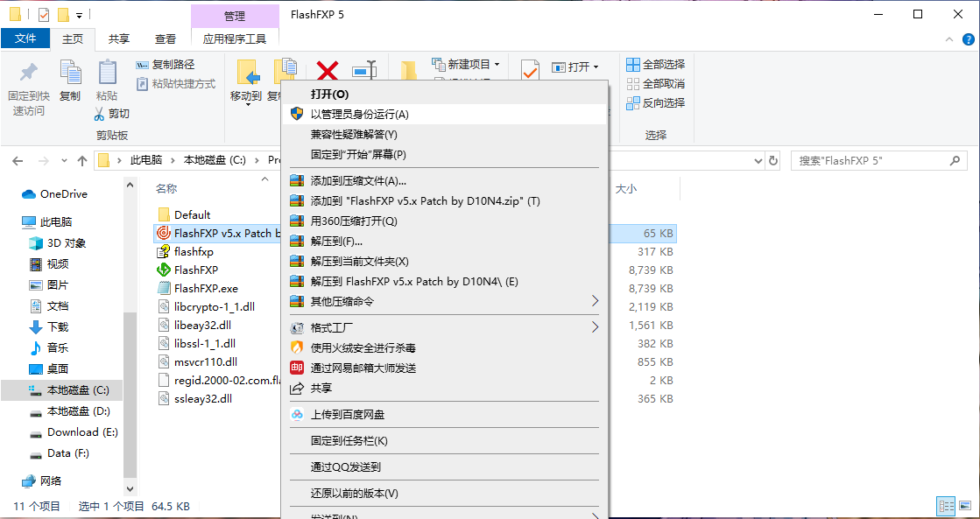980x519 pixels.
Task: Switch to the View (查看) tab
Action: (166, 39)
